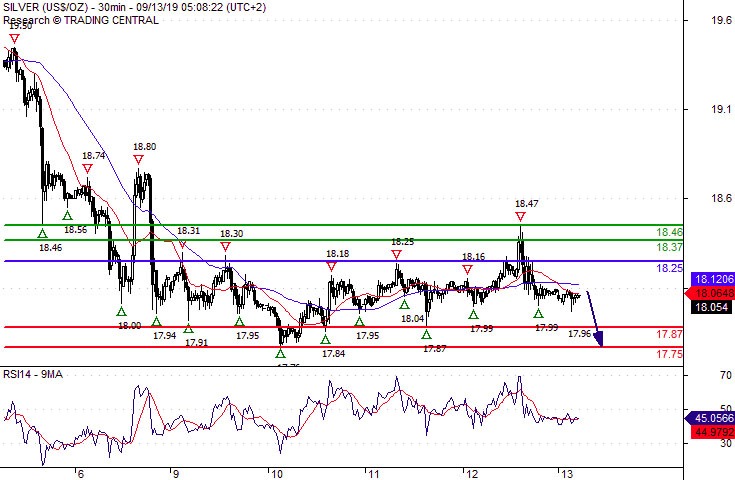
Task: Click the black 18.054 last price tag
Action: pyautogui.click(x=712, y=308)
